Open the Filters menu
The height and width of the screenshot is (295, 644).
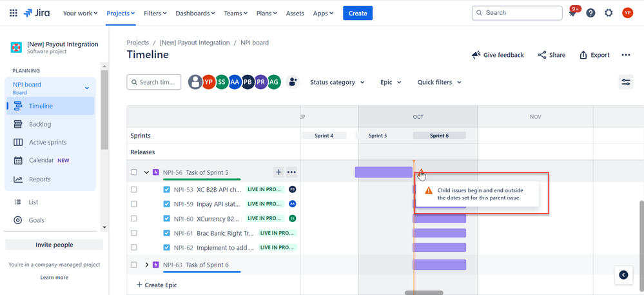pos(155,13)
